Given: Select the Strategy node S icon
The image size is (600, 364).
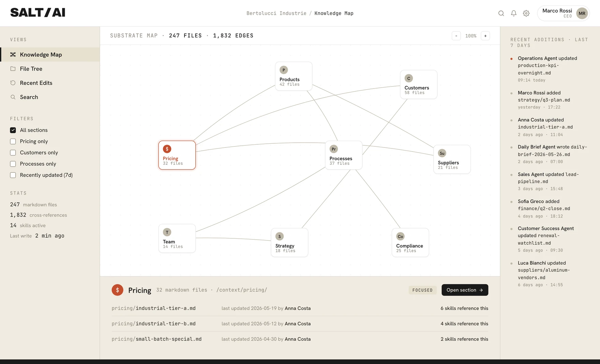Looking at the screenshot, I should [280, 236].
